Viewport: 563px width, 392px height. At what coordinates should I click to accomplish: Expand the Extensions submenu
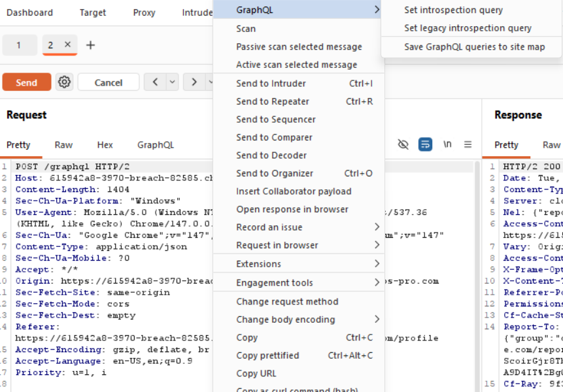tap(298, 263)
